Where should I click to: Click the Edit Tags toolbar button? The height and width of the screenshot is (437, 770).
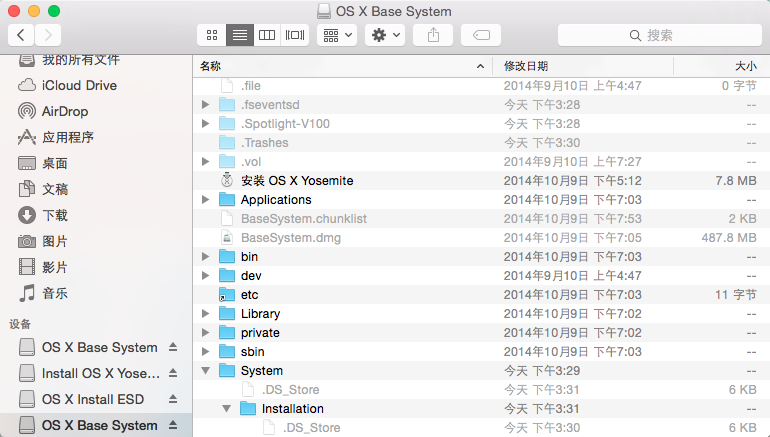point(481,35)
